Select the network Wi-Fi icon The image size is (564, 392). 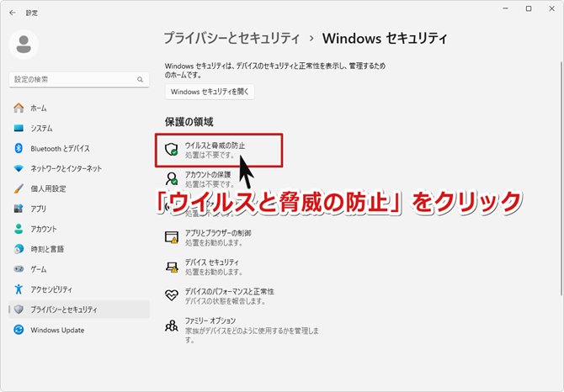19,168
